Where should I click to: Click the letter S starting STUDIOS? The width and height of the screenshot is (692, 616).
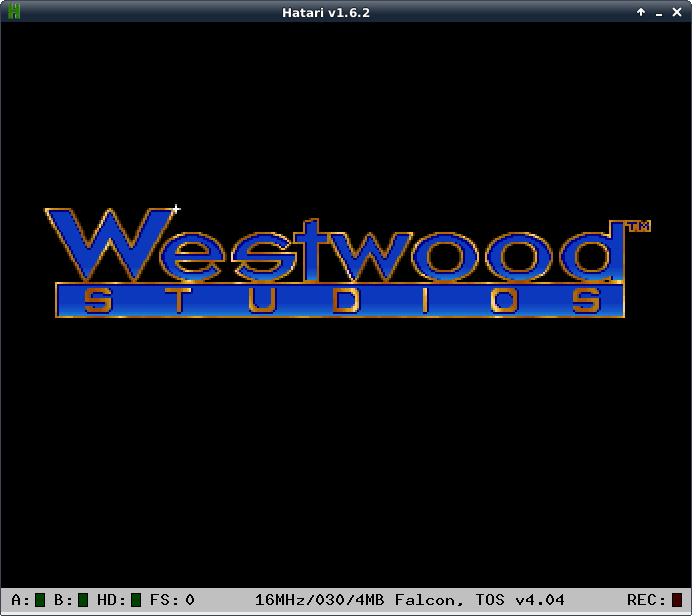pyautogui.click(x=98, y=300)
